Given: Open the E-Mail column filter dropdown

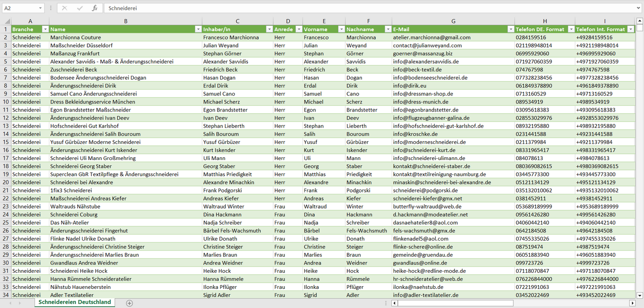Looking at the screenshot, I should (x=510, y=29).
